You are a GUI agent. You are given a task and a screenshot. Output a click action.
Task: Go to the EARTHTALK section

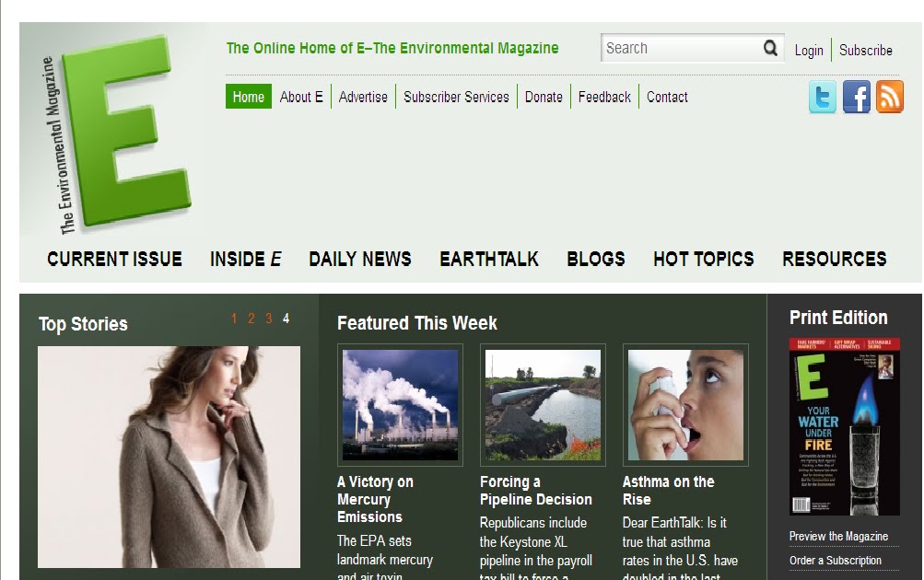tap(489, 259)
